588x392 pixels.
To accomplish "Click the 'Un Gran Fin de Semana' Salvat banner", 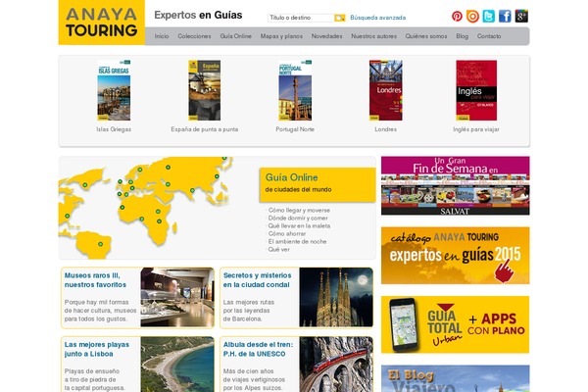I will click(456, 185).
